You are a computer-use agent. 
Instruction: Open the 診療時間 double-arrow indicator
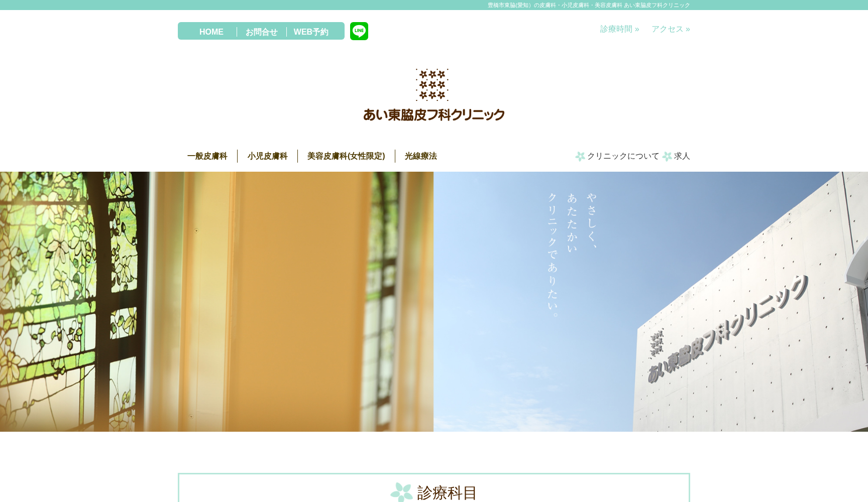pyautogui.click(x=637, y=29)
